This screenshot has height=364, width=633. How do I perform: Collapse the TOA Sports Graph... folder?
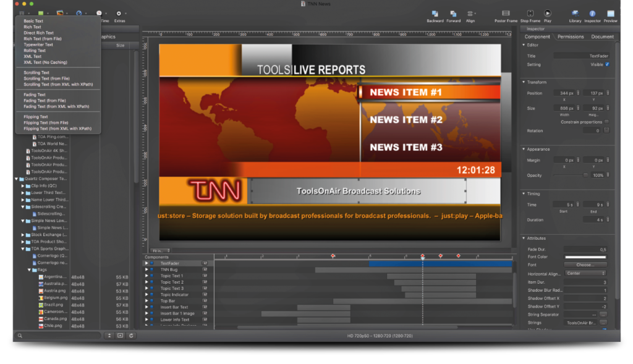23,248
